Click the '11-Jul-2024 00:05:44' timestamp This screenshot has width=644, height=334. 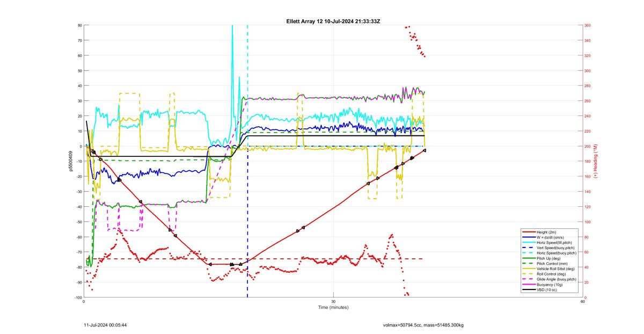106,325
